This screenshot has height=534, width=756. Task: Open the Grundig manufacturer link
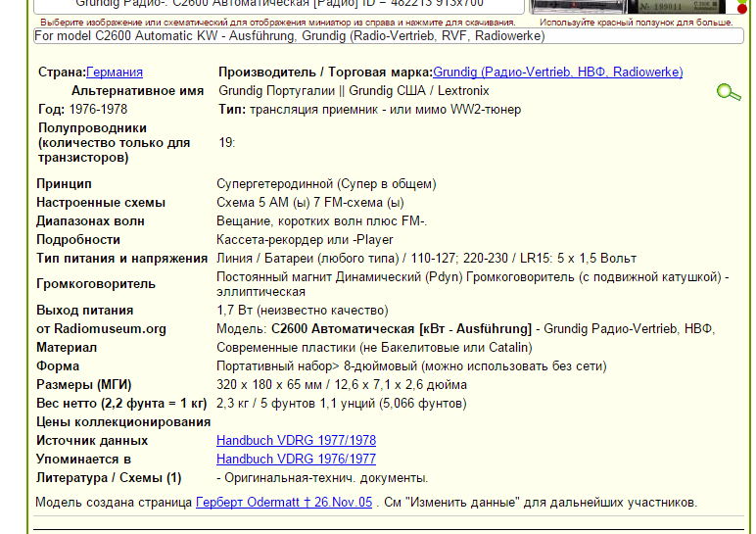click(x=558, y=72)
